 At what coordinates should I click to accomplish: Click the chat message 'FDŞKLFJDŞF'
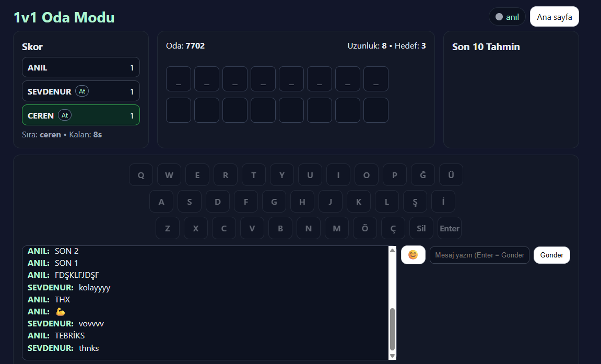(77, 275)
